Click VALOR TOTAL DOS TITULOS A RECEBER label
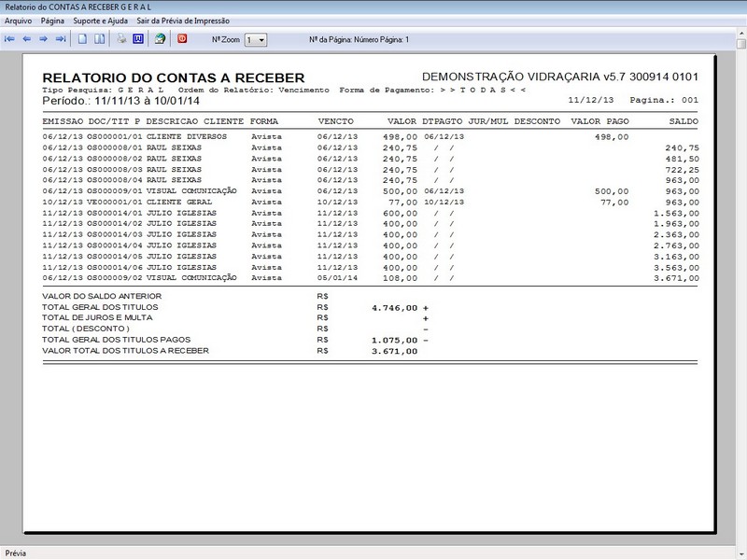The width and height of the screenshot is (747, 560). 126,351
